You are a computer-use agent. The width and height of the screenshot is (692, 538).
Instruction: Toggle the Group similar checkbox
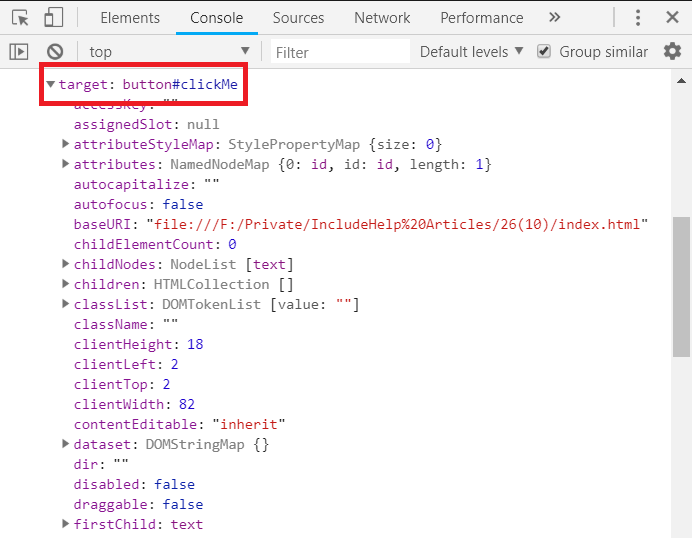pos(544,51)
